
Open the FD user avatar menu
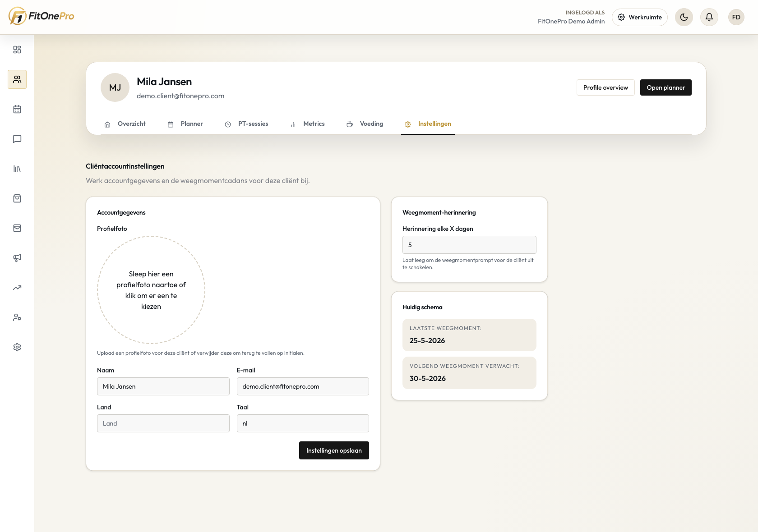tap(736, 17)
